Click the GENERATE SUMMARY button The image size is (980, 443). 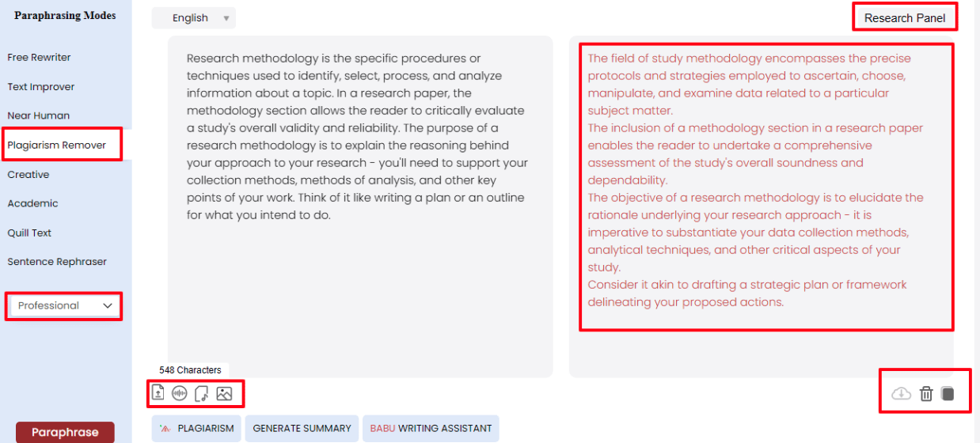(302, 428)
